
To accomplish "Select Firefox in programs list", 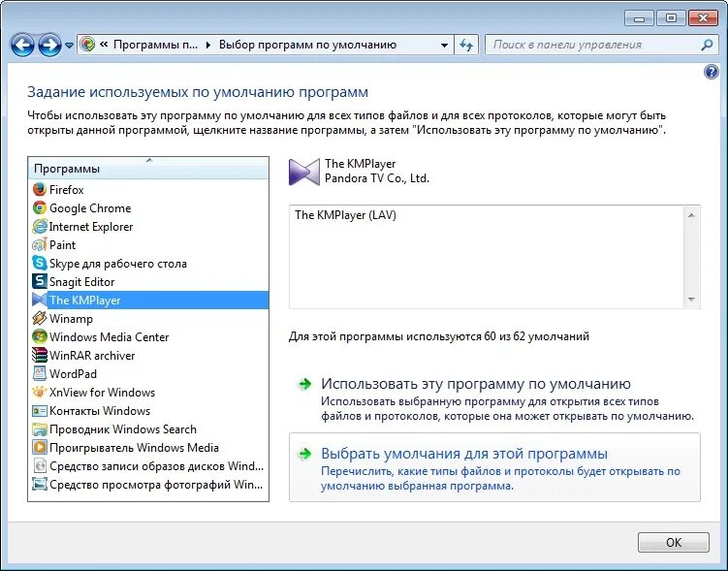I will pos(148,189).
